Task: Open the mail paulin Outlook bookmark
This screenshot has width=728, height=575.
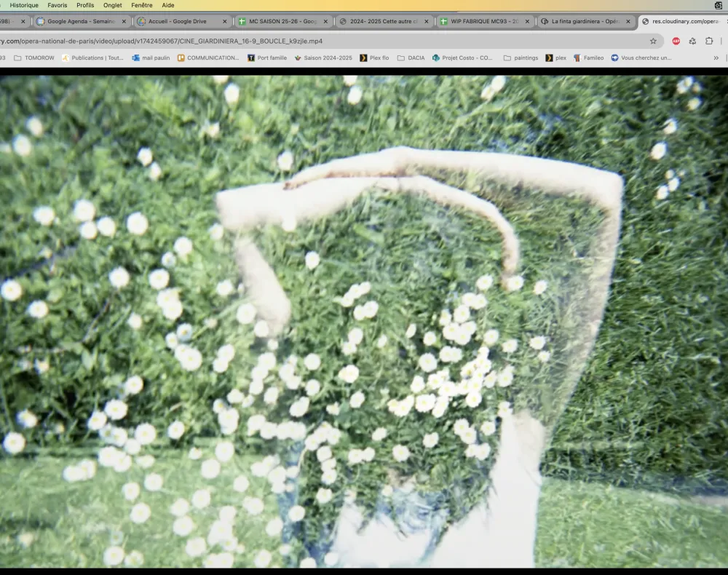Action: coord(151,57)
